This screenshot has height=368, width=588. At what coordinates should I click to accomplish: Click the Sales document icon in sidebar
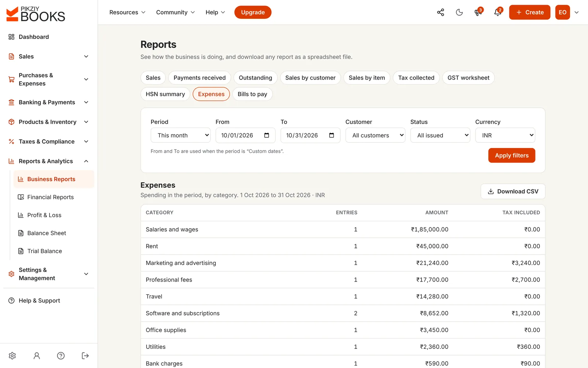11,56
